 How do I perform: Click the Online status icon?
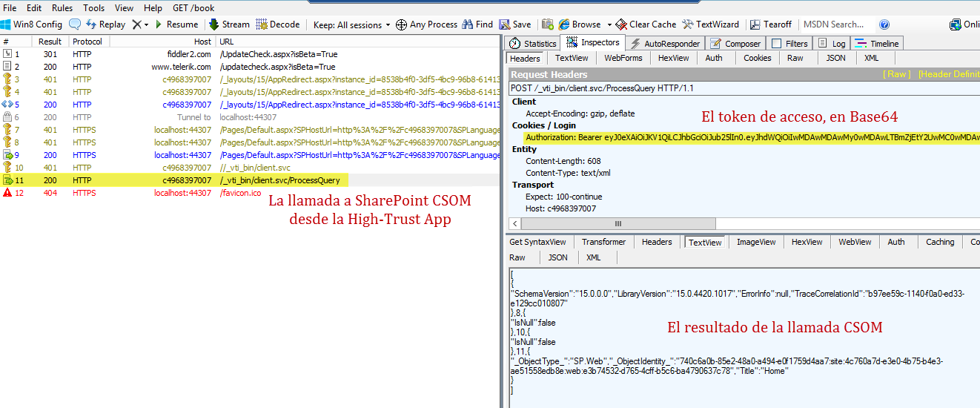click(x=956, y=24)
